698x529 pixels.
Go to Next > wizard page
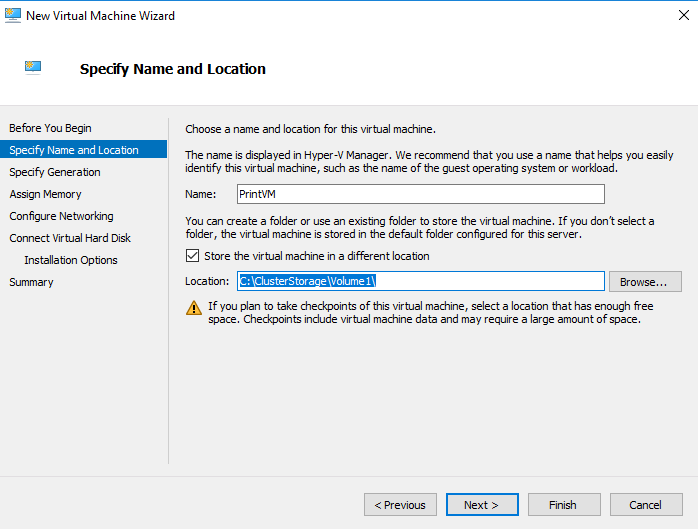pyautogui.click(x=482, y=505)
